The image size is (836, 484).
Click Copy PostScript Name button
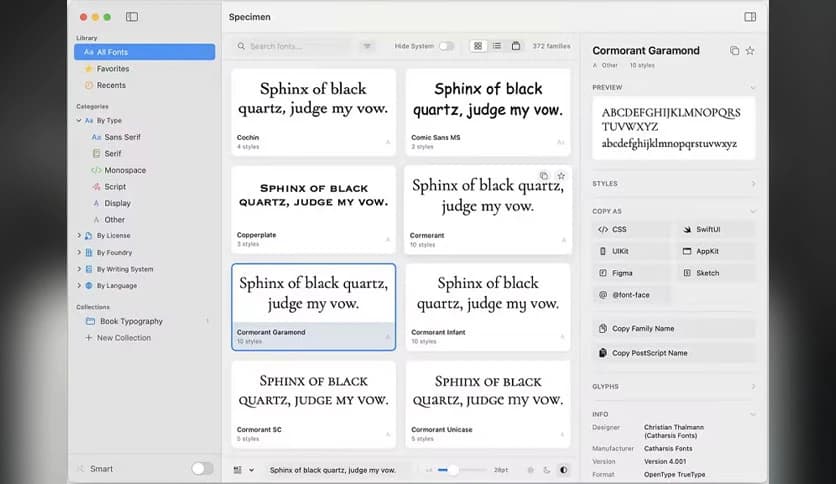pyautogui.click(x=674, y=353)
